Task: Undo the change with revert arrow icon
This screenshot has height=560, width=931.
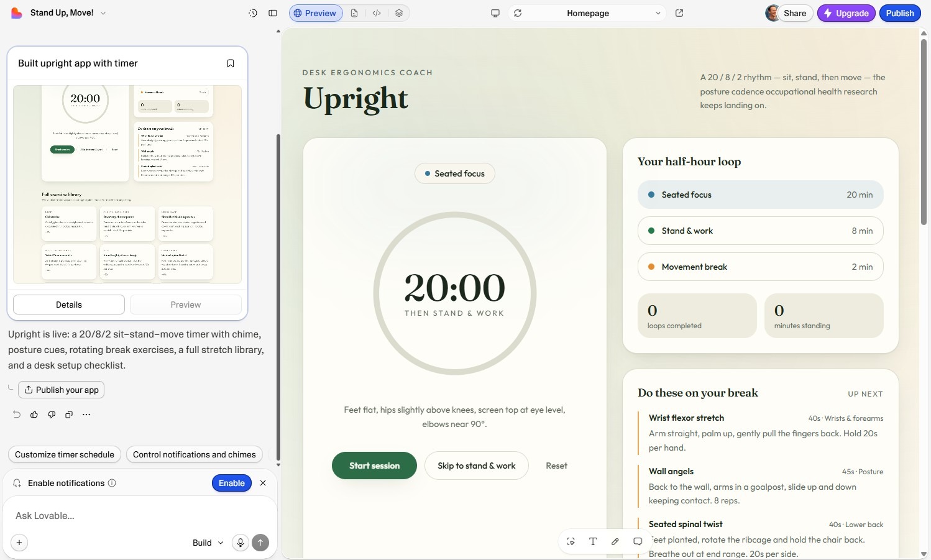Action: tap(17, 415)
